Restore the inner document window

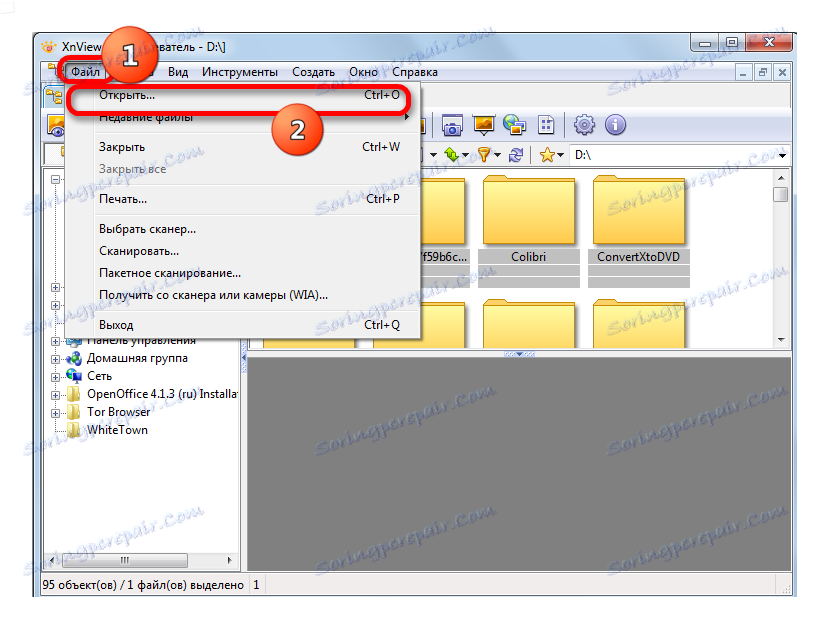pyautogui.click(x=762, y=72)
